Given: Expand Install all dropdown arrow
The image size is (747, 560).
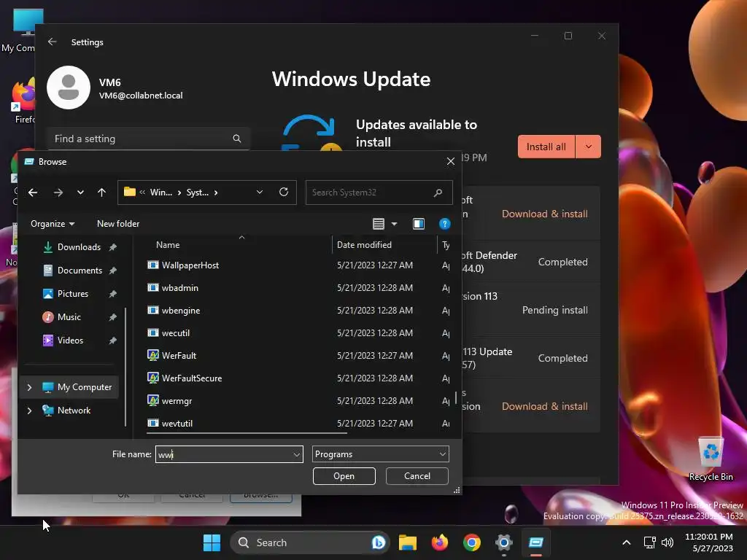Looking at the screenshot, I should pos(589,147).
